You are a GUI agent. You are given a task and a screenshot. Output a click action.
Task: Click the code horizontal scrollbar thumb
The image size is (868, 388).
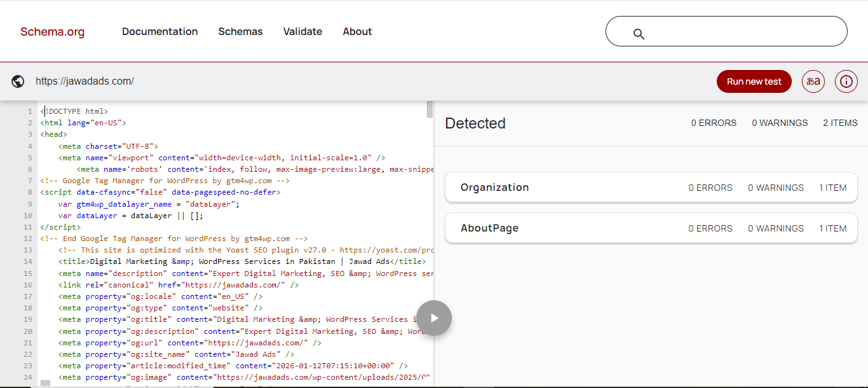[45, 384]
